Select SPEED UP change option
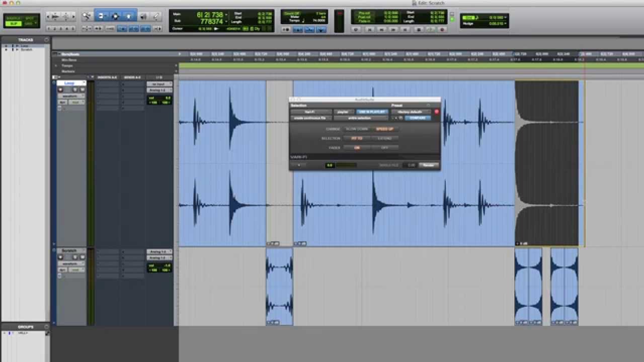Image resolution: width=644 pixels, height=362 pixels. coord(385,129)
